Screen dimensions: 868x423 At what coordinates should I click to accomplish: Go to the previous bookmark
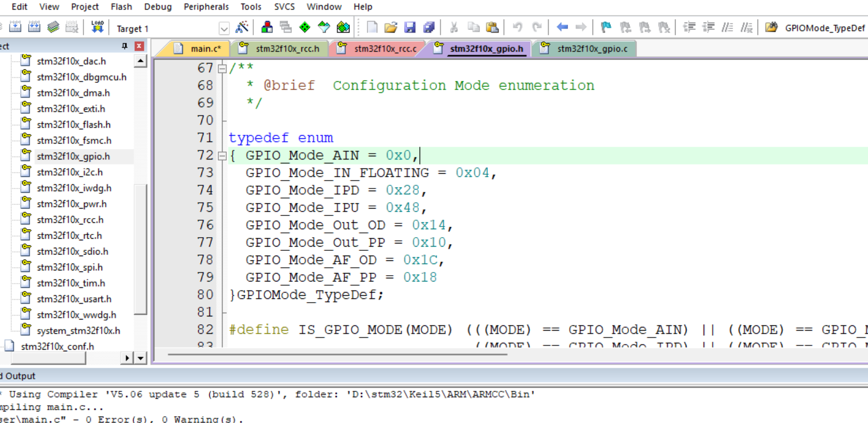(x=625, y=27)
